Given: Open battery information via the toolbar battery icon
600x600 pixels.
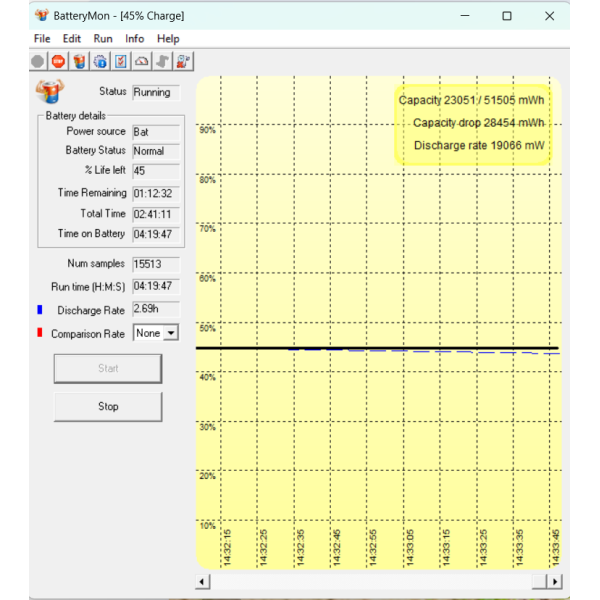Looking at the screenshot, I should point(79,61).
